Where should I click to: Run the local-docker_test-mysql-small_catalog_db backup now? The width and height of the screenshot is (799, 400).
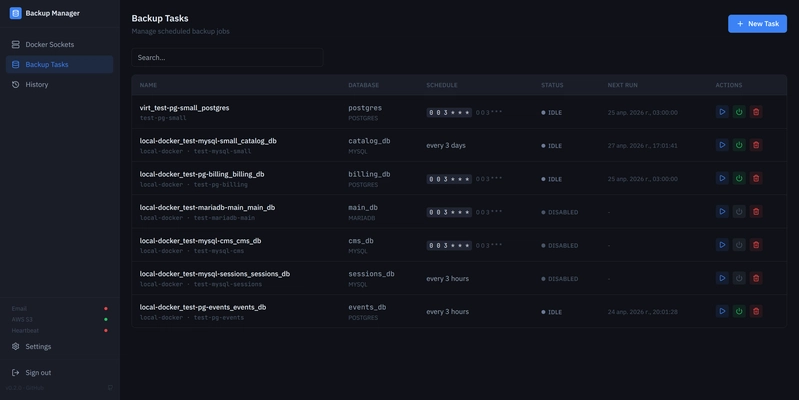point(722,145)
